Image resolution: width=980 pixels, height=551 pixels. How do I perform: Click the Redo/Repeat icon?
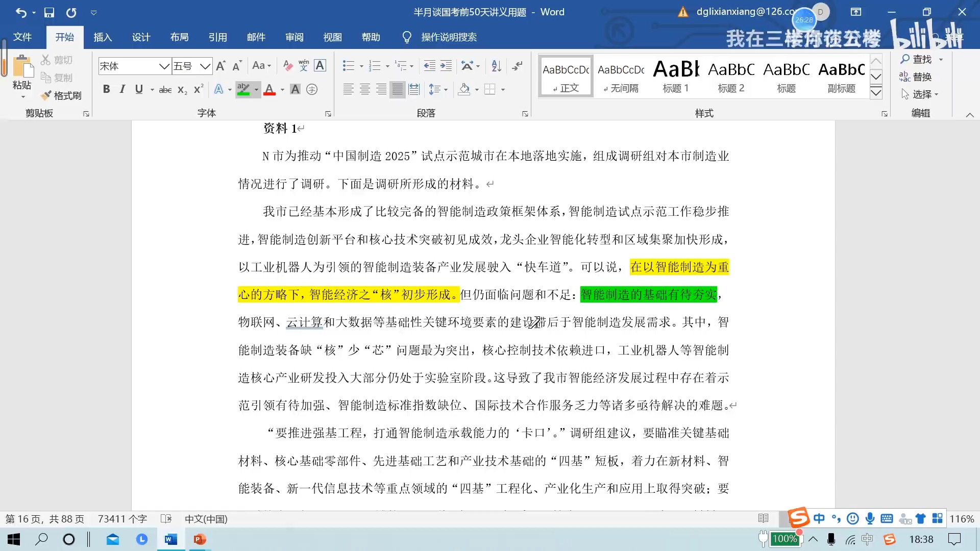(x=71, y=12)
